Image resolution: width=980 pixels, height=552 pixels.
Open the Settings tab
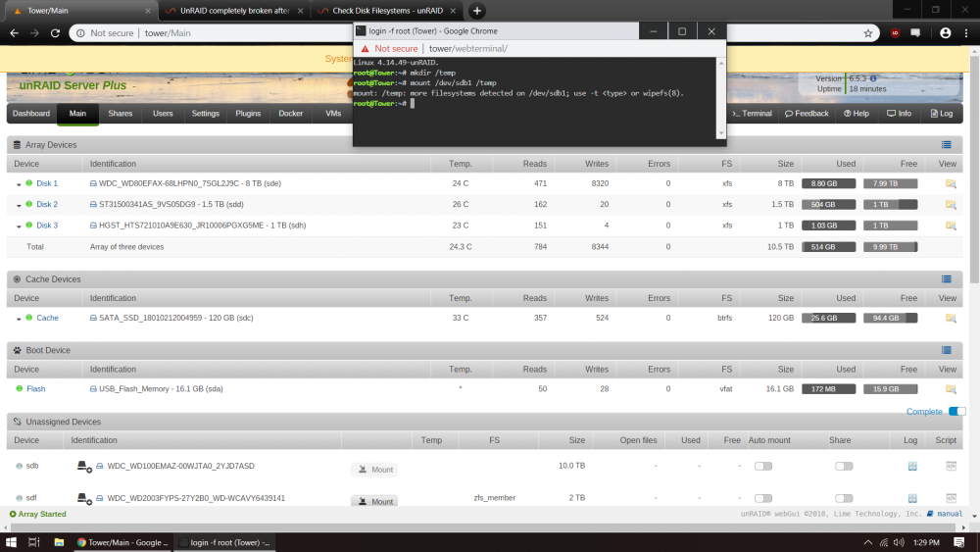pos(205,114)
